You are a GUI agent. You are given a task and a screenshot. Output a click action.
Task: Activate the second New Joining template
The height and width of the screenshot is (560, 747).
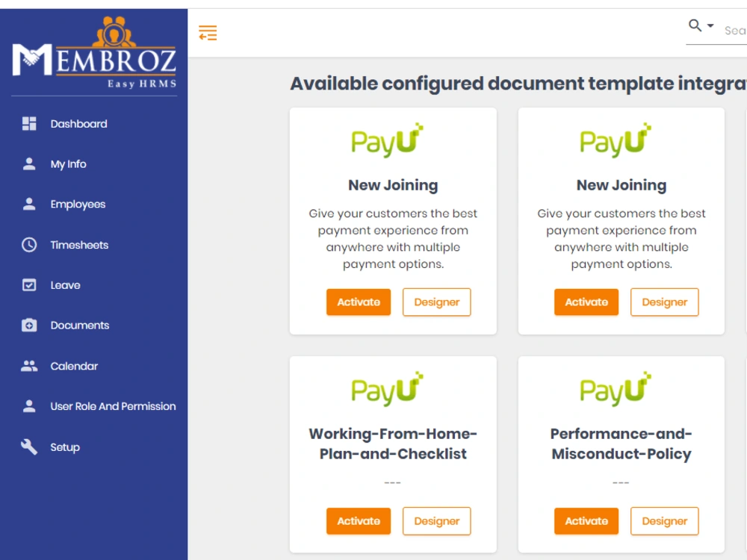pos(586,302)
